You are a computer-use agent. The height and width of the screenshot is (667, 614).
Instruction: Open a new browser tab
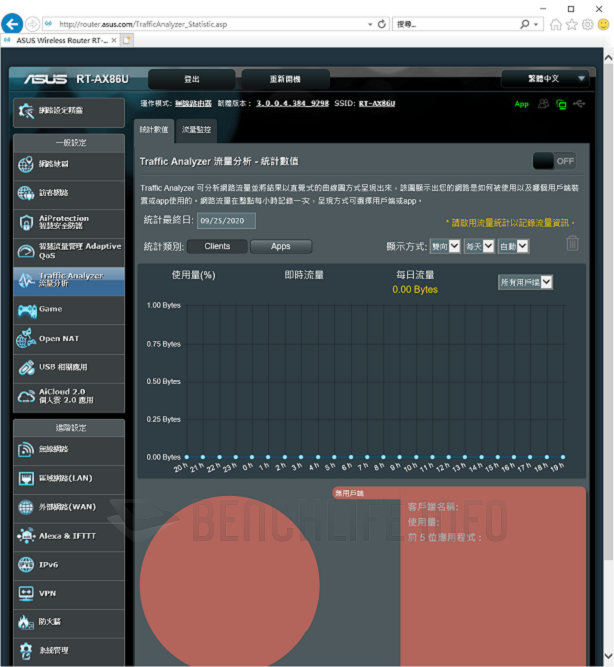127,40
